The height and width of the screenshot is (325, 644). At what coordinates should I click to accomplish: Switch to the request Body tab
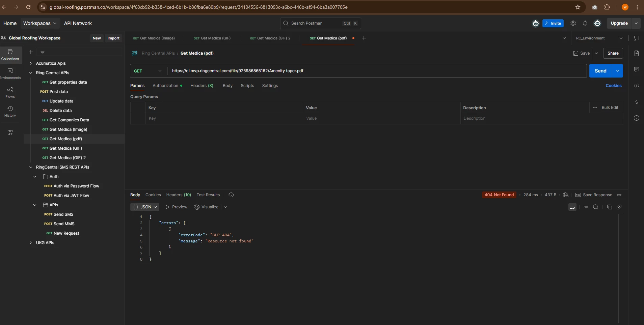click(227, 86)
